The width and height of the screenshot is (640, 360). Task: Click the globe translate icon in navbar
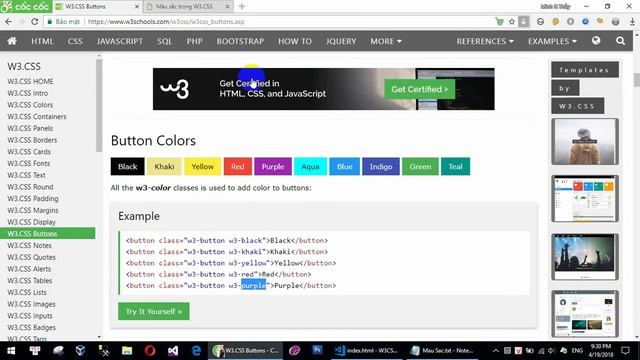(596, 40)
